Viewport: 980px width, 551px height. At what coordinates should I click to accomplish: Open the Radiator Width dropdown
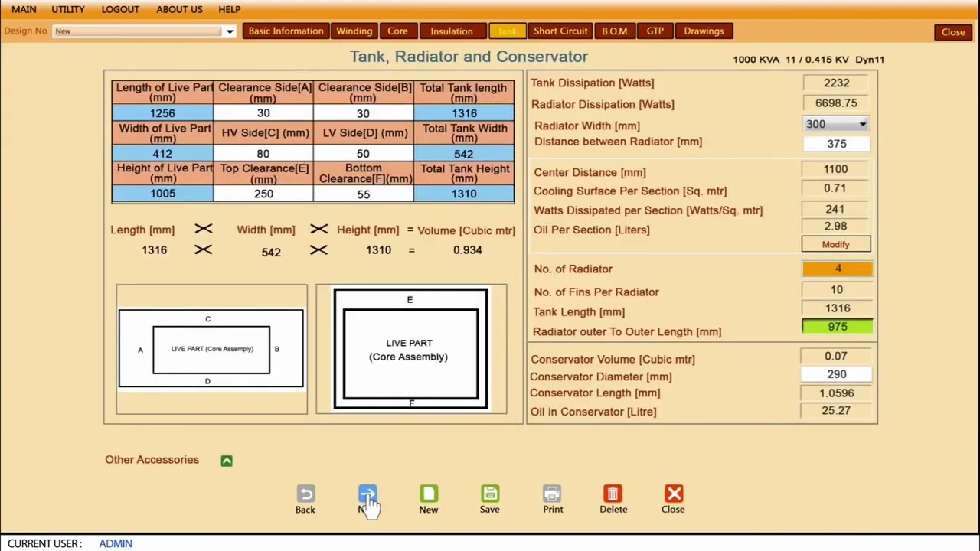point(862,124)
